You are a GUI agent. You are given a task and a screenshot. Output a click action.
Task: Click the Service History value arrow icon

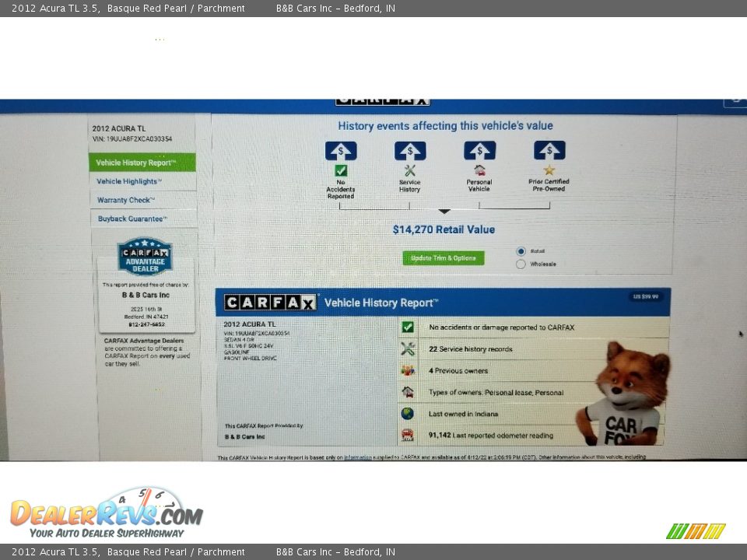point(410,151)
